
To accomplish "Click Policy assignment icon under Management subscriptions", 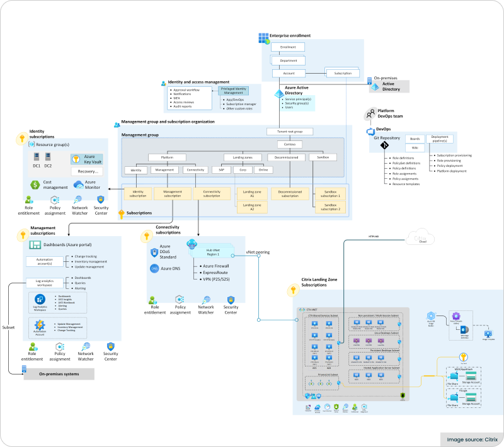I will click(60, 347).
